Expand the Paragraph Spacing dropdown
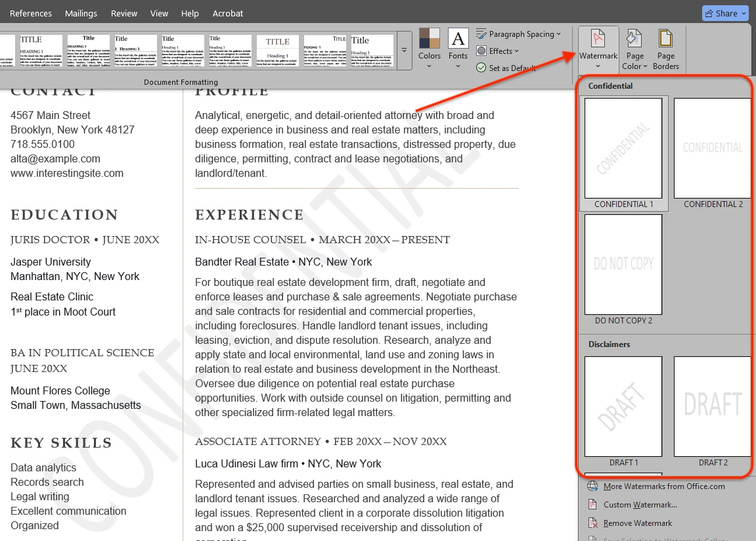Screen dimensions: 756x541 click(518, 34)
